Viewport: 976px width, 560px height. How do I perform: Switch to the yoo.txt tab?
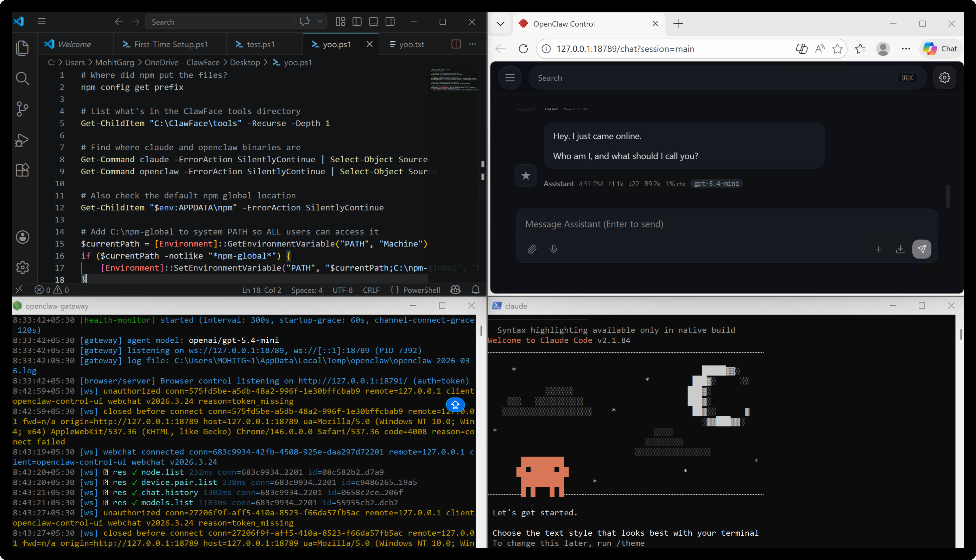pyautogui.click(x=411, y=44)
